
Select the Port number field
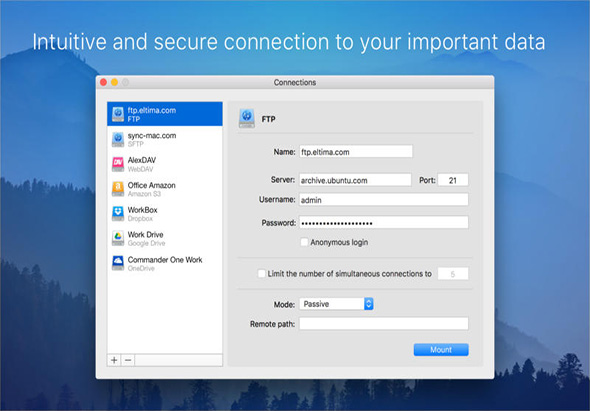[453, 180]
